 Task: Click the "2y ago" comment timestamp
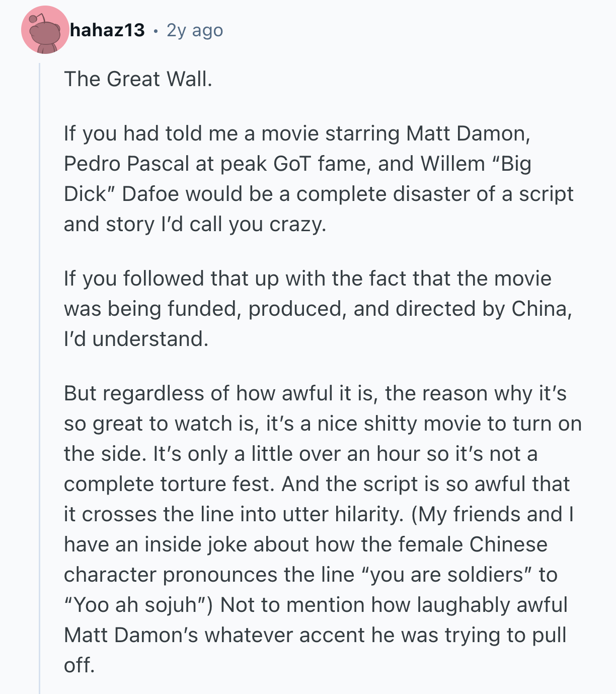coord(194,31)
